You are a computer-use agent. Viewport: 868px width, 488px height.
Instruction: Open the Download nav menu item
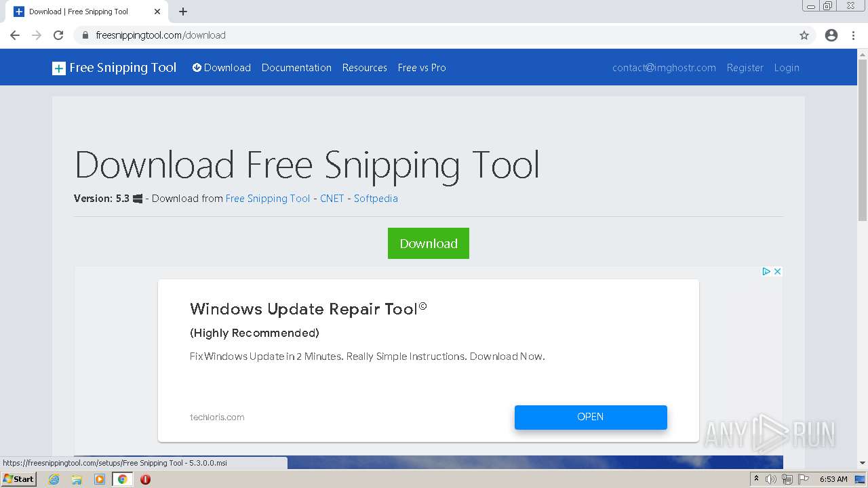(x=222, y=68)
